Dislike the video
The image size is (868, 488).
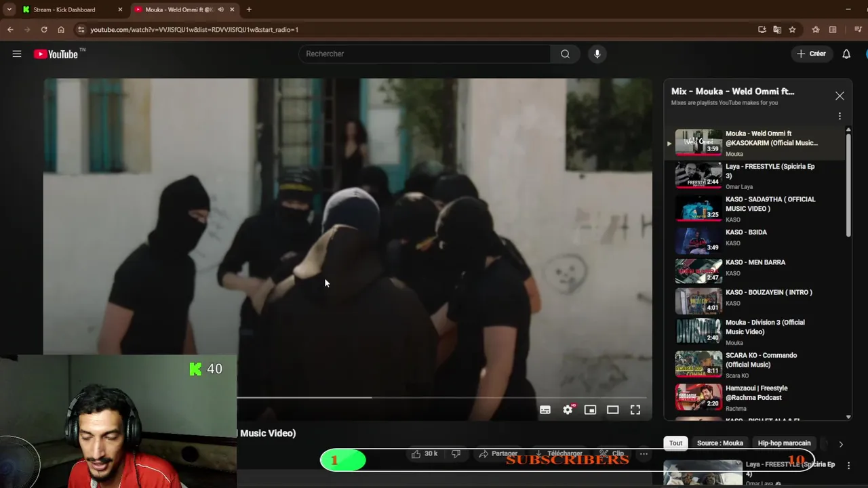pyautogui.click(x=456, y=453)
